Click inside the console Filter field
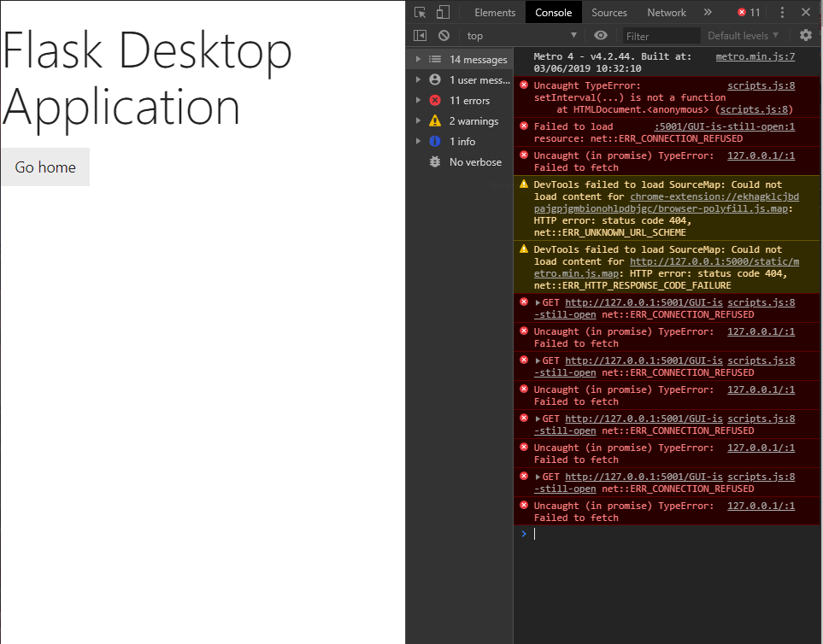823x644 pixels. tap(661, 35)
